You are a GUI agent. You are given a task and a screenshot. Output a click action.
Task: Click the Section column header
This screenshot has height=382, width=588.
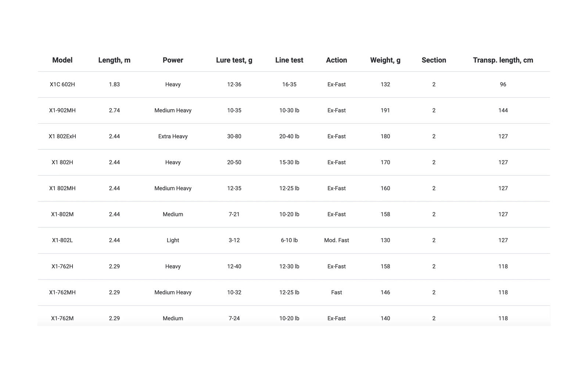(x=434, y=60)
